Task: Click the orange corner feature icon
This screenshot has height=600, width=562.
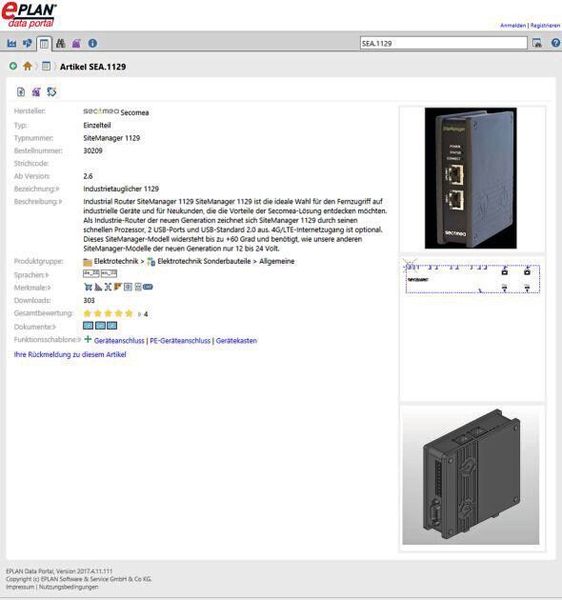Action: [118, 287]
